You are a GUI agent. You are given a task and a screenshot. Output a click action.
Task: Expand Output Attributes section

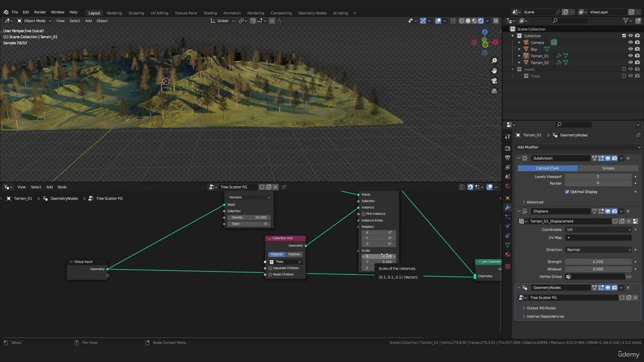coord(539,308)
